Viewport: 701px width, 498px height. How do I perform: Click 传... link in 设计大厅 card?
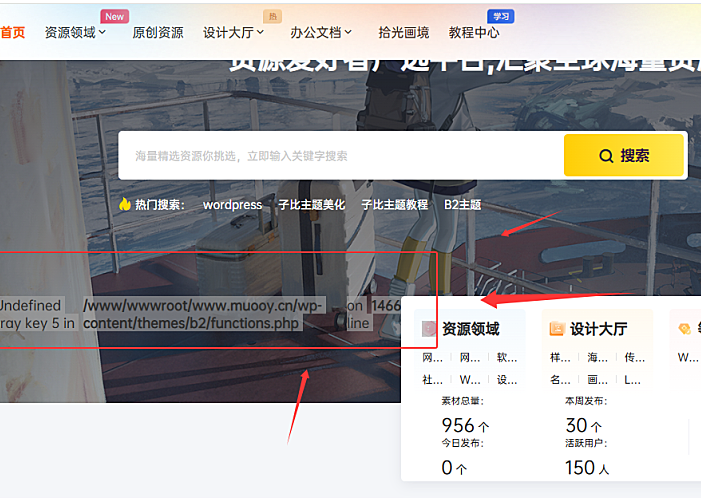[x=635, y=357]
